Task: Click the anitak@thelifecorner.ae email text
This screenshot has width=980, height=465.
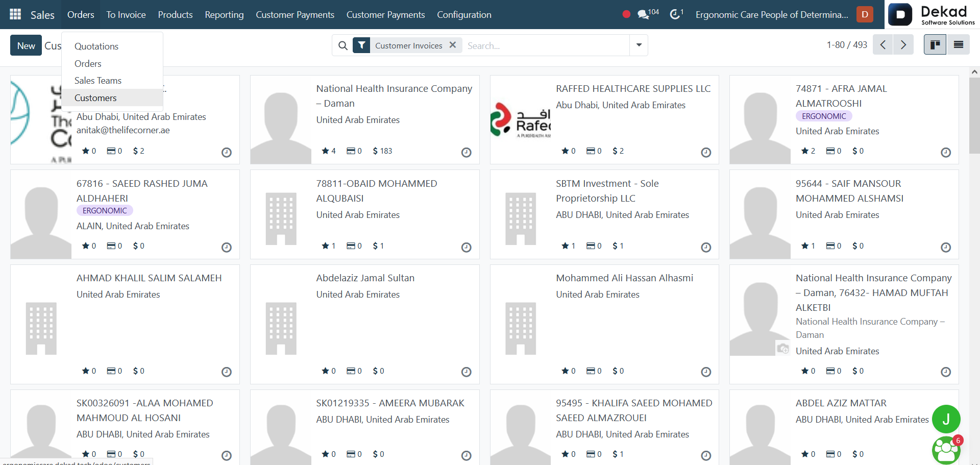Action: tap(123, 130)
